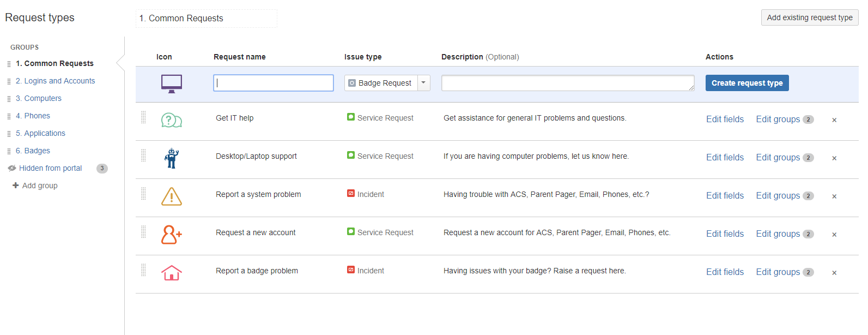Click the drag handle beside 5. Applications group

pyautogui.click(x=9, y=134)
